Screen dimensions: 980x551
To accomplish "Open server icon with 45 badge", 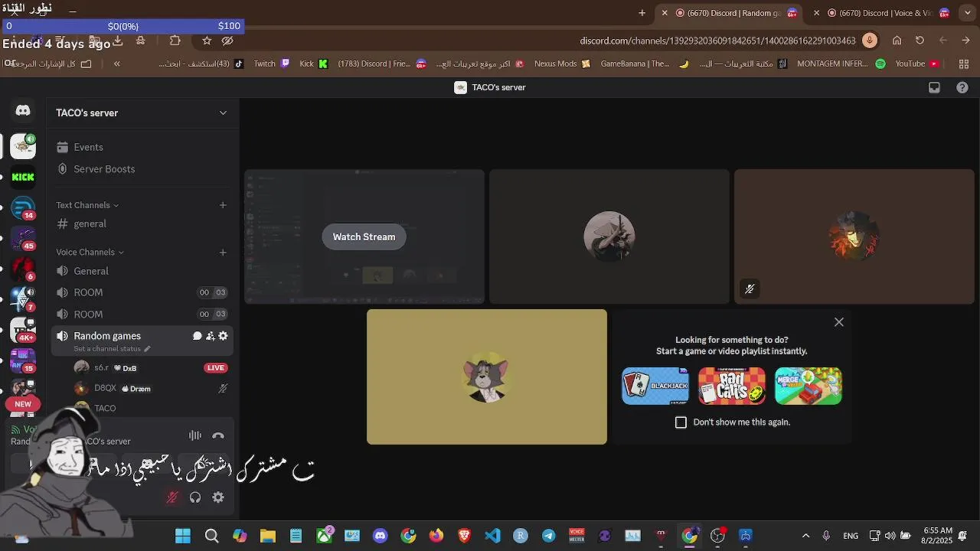I will pos(23,240).
